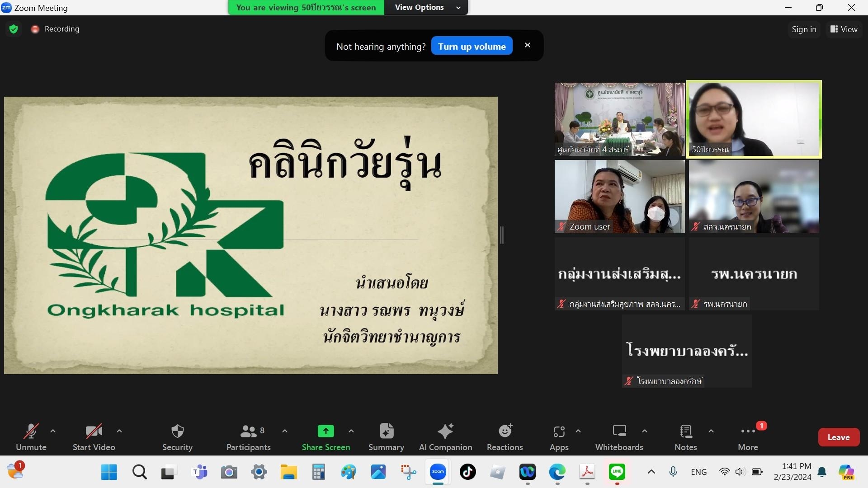Click the green Share Screen icon

pyautogui.click(x=325, y=431)
